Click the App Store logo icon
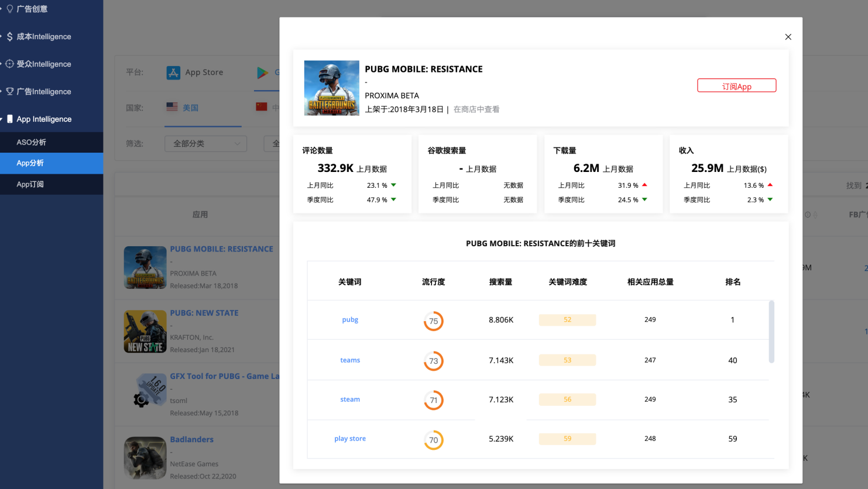Viewport: 868px width, 489px height. pyautogui.click(x=173, y=73)
